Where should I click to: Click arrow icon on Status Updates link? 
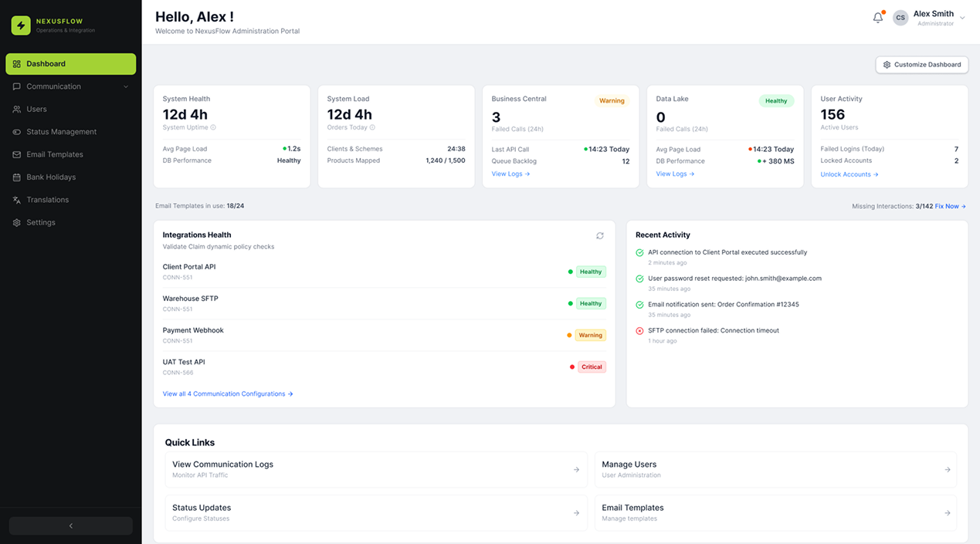[576, 512]
